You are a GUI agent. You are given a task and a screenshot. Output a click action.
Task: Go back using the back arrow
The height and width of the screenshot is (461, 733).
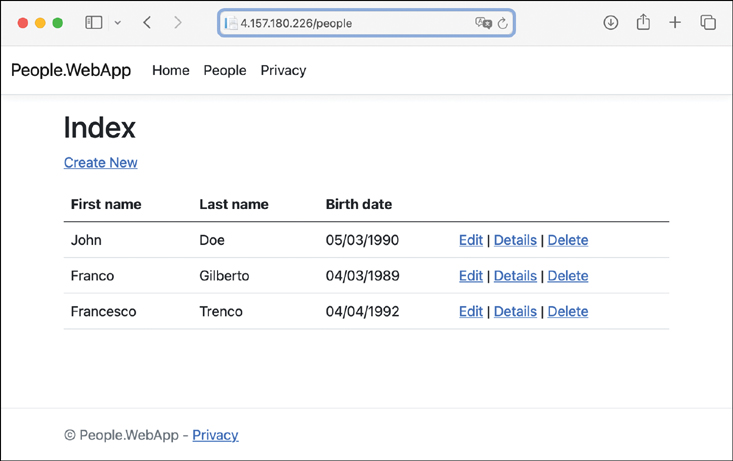tap(147, 23)
